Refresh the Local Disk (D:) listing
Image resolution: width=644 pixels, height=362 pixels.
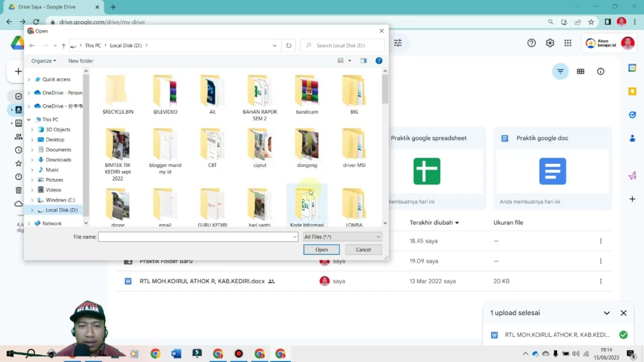(x=289, y=45)
